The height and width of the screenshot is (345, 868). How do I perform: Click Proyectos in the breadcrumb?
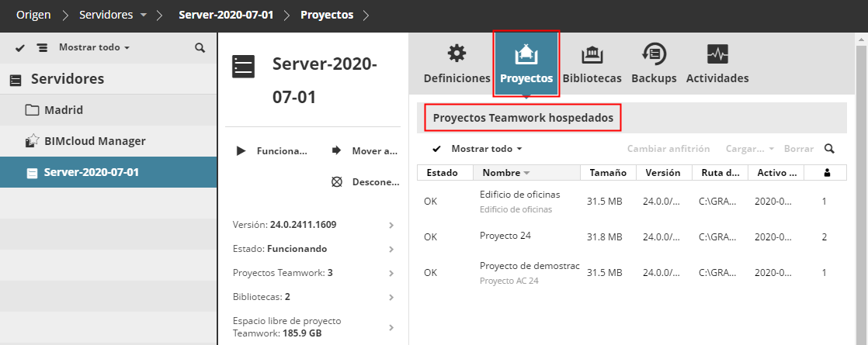click(x=327, y=15)
